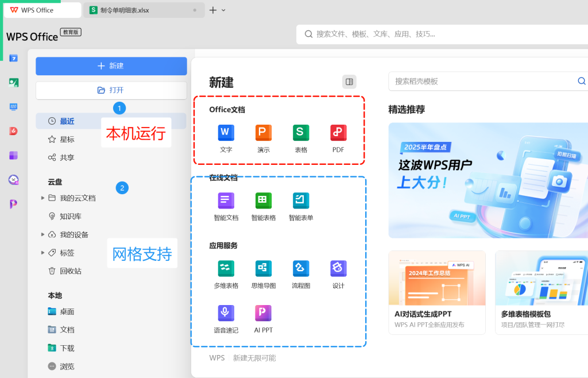Open 智能表单 online form
The image size is (588, 378).
click(x=301, y=206)
